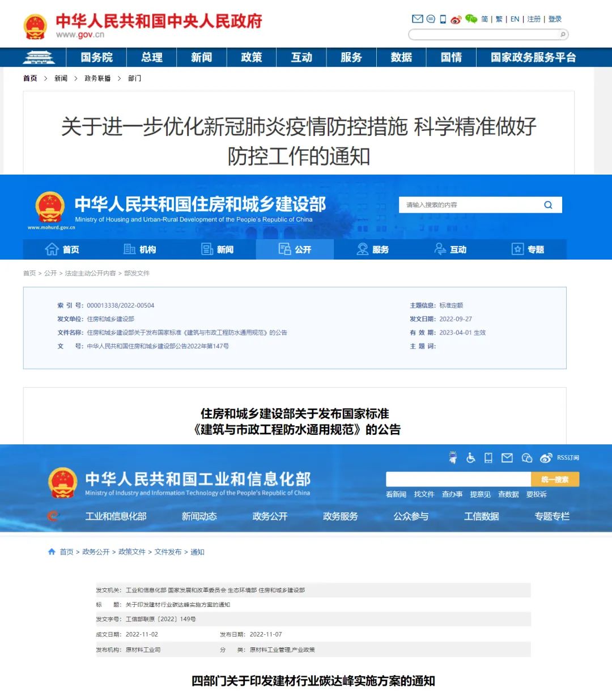Viewport: 612px width, 700px height.
Task: Click the 查数据 quick link
Action: coord(508,494)
